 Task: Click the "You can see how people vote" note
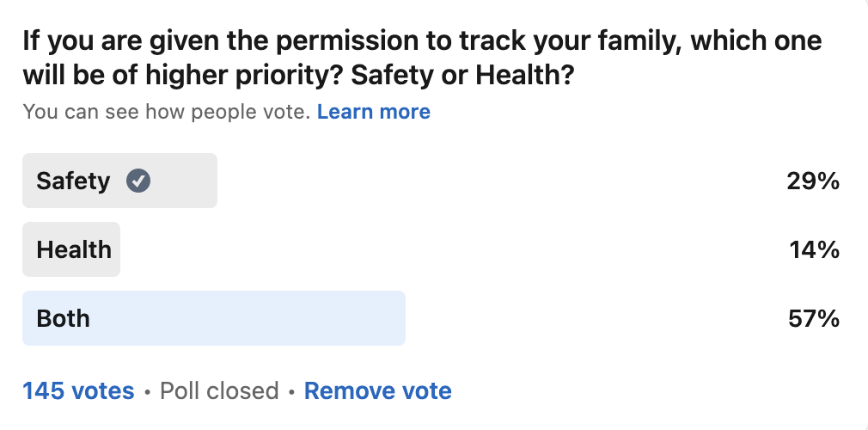point(166,112)
